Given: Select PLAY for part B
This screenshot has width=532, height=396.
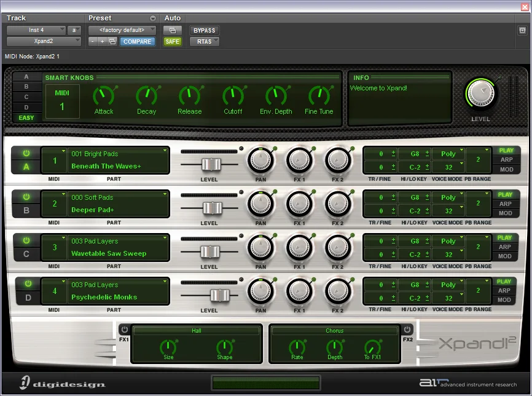Looking at the screenshot, I should (x=505, y=194).
